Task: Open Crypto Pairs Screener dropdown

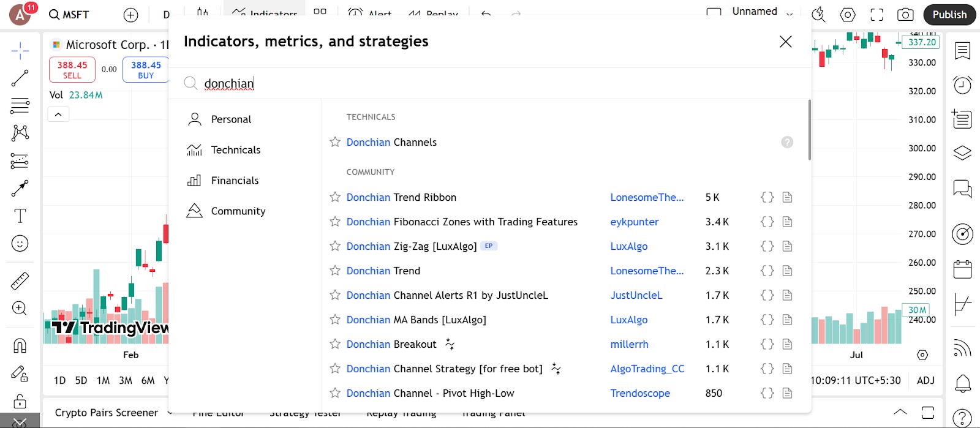Action: coord(114,413)
